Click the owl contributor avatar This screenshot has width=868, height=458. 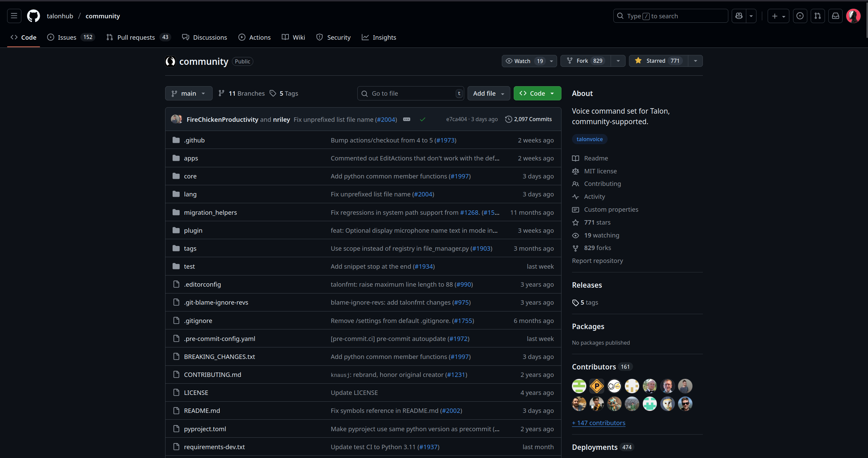pos(667,404)
